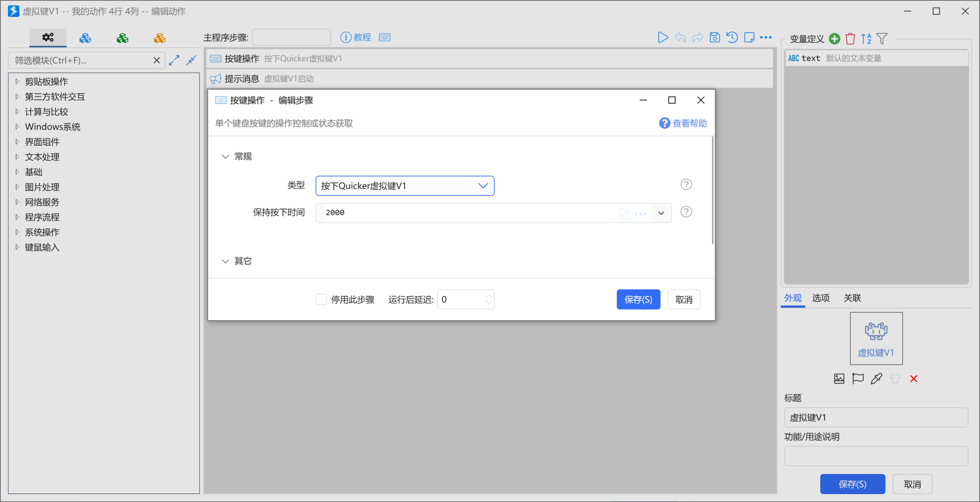980x502 pixels.
Task: Click the 基础 tree item
Action: tap(34, 172)
